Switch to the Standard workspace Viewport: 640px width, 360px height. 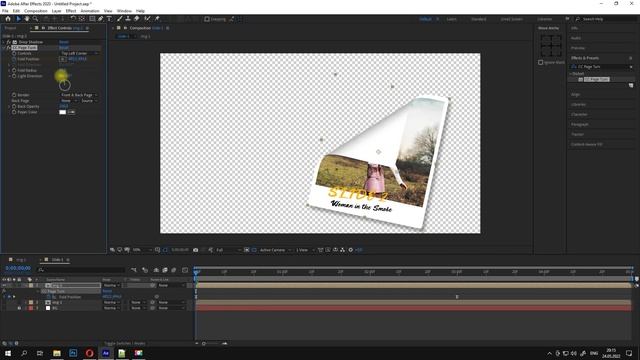click(478, 19)
